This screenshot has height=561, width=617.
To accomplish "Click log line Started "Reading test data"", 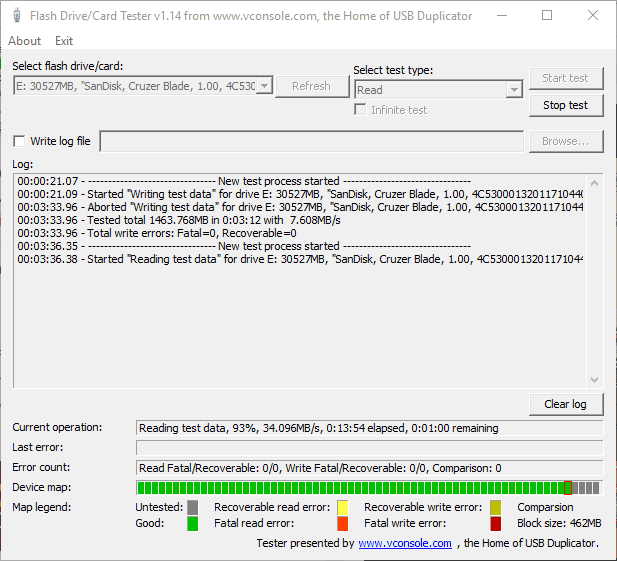I will click(300, 259).
